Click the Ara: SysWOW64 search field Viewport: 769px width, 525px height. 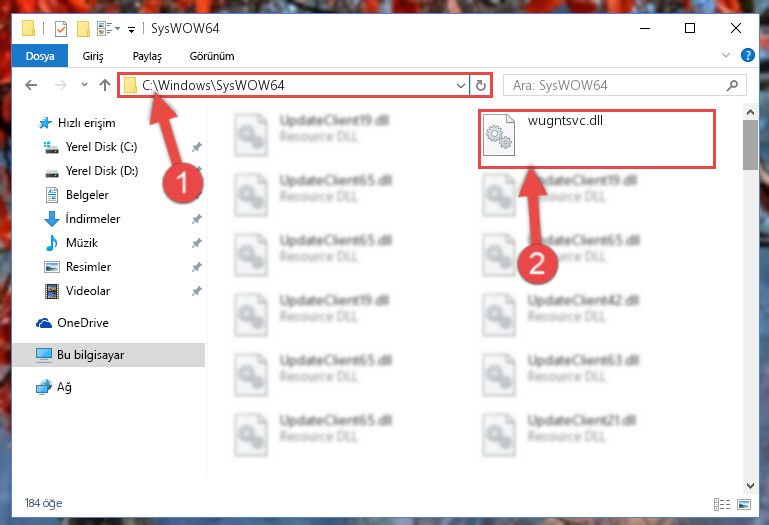618,85
